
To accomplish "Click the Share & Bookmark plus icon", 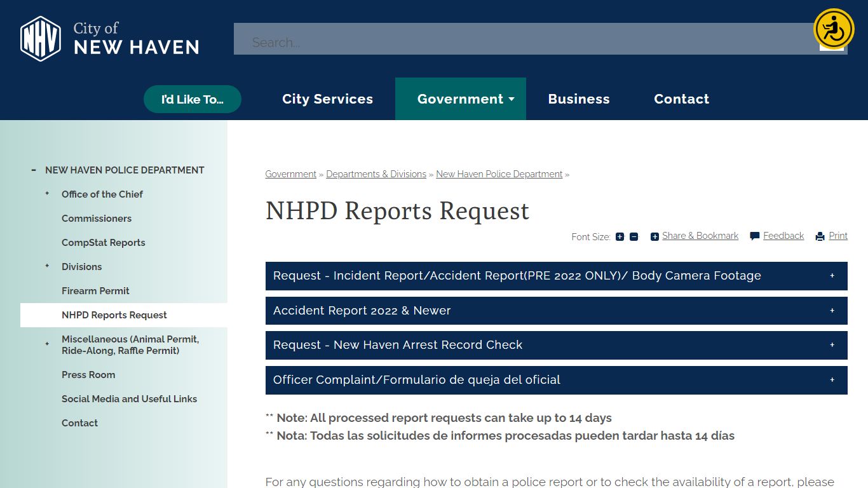I will [654, 236].
